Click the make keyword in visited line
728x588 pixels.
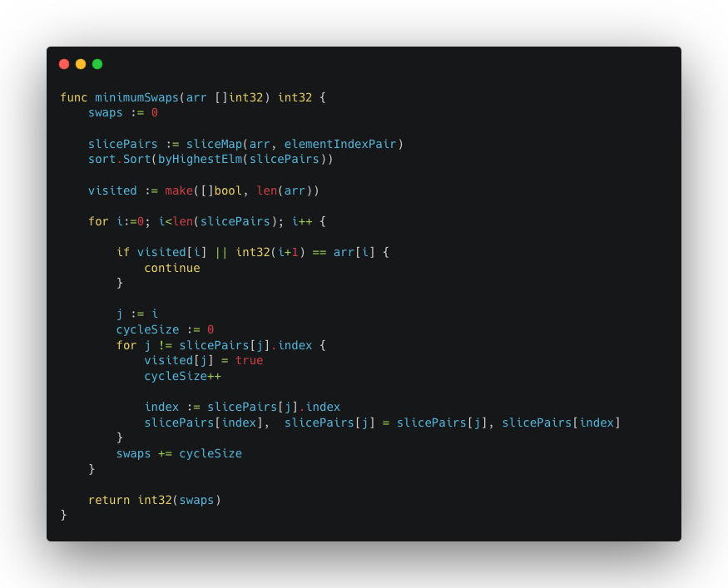point(179,190)
